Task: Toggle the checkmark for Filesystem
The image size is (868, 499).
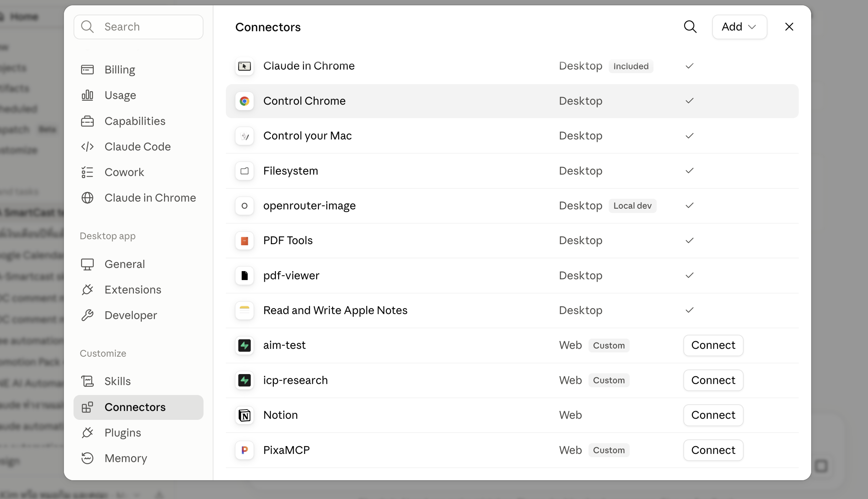Action: pos(690,171)
